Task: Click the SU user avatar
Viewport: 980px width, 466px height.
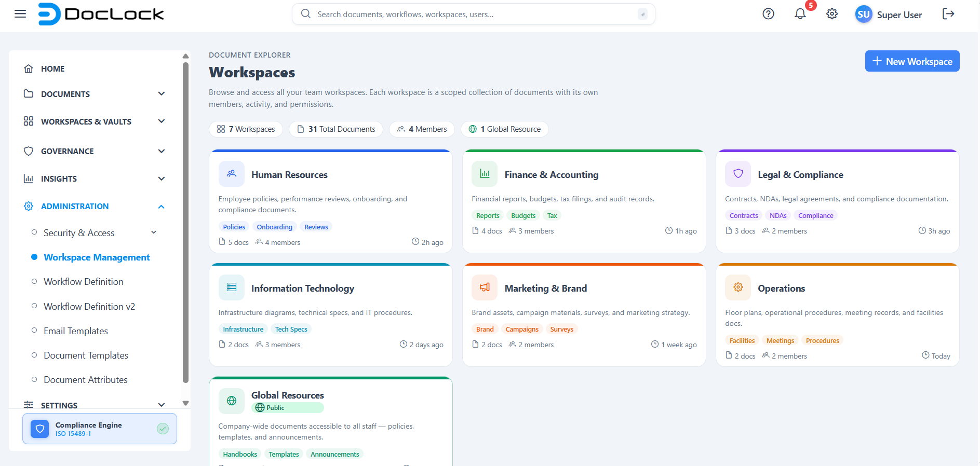Action: click(864, 14)
